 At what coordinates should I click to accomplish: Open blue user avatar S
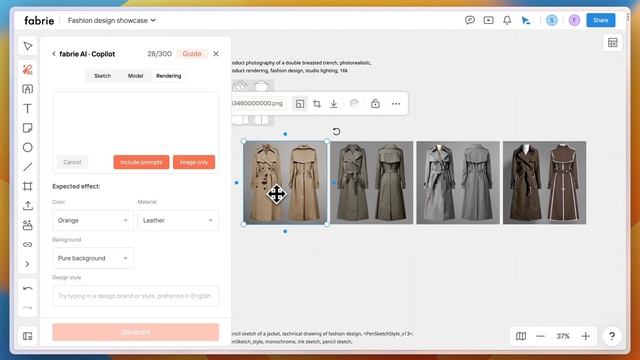coord(552,20)
